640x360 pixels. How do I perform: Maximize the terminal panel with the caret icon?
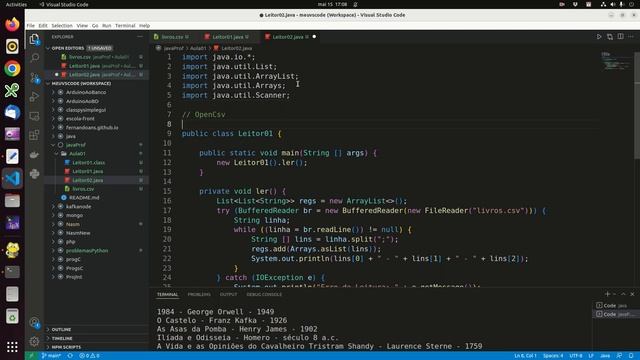[x=623, y=294]
